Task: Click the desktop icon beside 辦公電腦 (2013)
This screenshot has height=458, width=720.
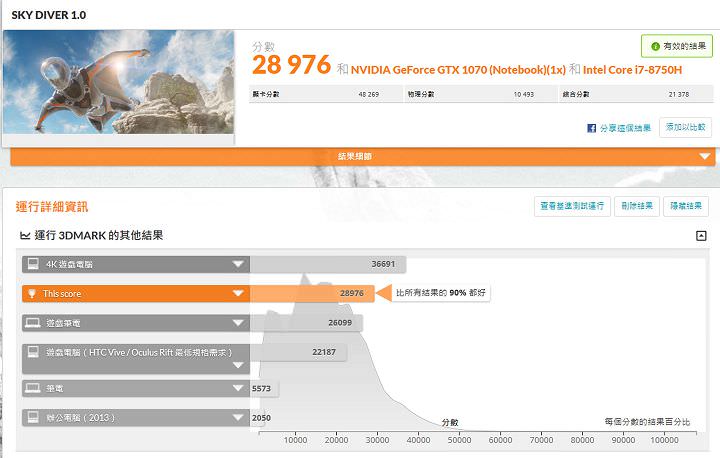Action: [x=32, y=417]
